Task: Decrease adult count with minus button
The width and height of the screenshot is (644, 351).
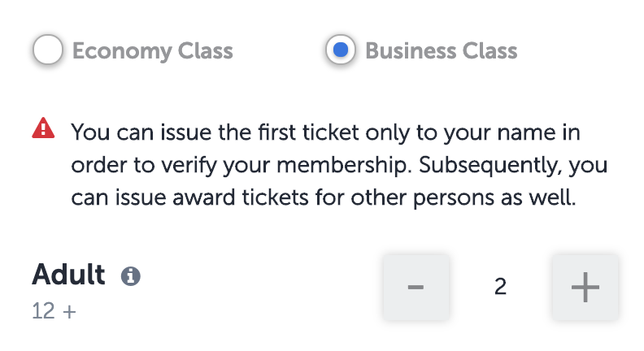Action: point(416,287)
